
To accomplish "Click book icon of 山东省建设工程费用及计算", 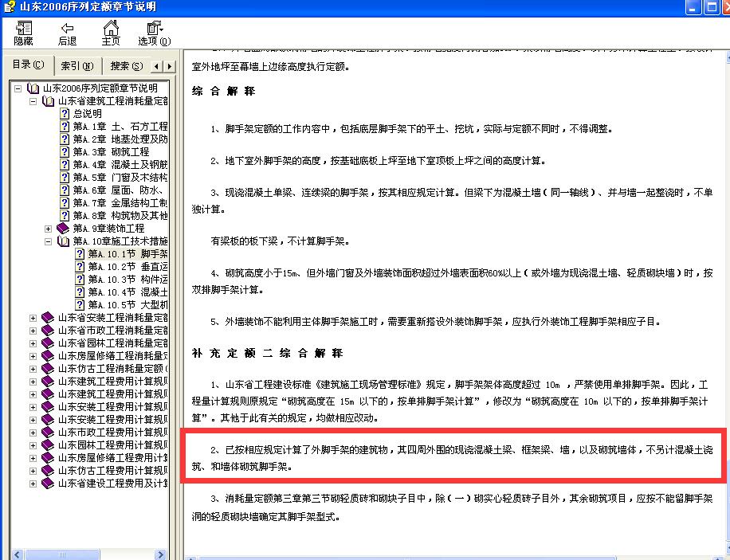I will click(48, 484).
